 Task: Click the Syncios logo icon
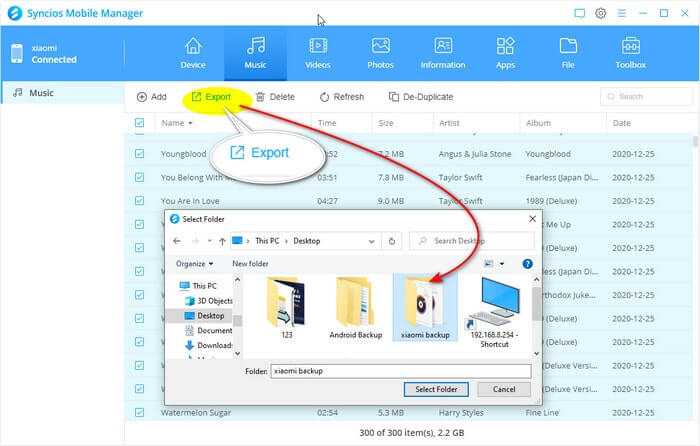[15, 13]
